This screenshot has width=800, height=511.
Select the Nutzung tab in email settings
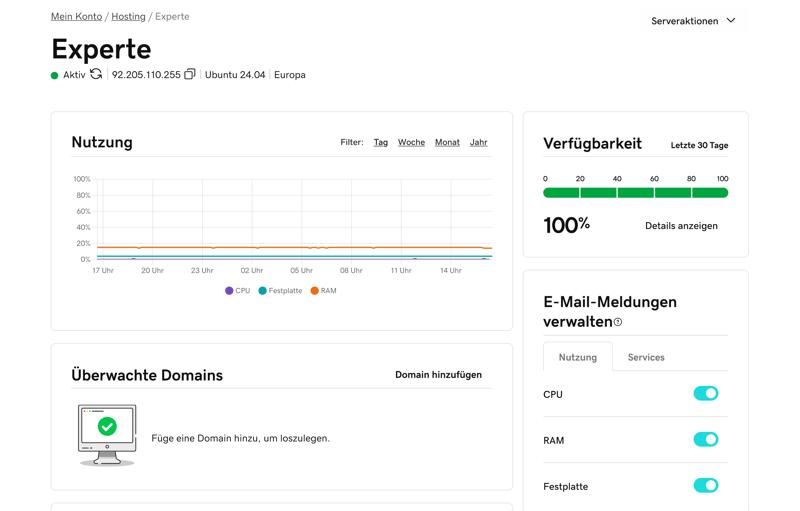(x=577, y=357)
